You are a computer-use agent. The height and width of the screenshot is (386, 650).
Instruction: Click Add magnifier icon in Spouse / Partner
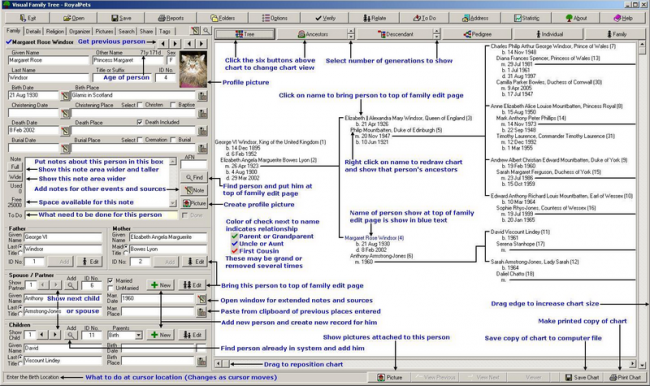(x=71, y=286)
